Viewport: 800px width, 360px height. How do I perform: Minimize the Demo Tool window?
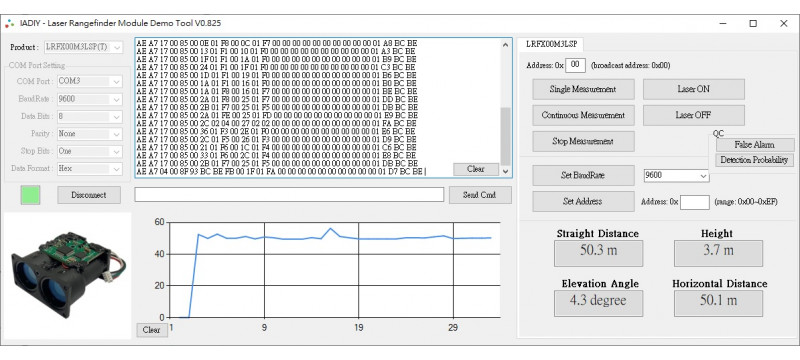[723, 23]
